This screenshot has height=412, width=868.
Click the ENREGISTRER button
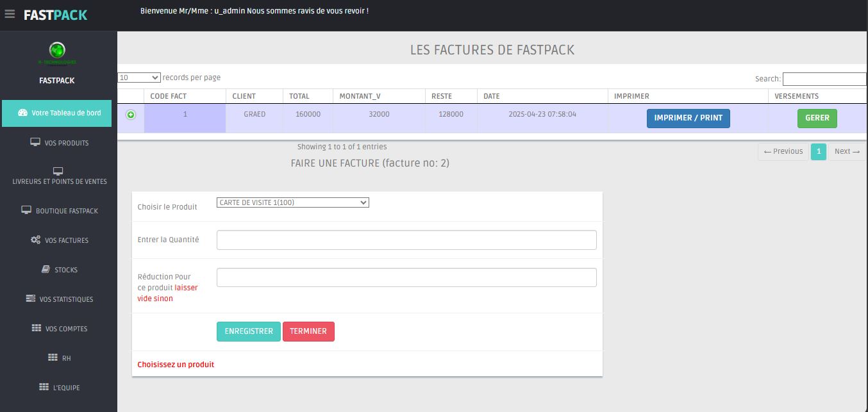[x=249, y=331]
